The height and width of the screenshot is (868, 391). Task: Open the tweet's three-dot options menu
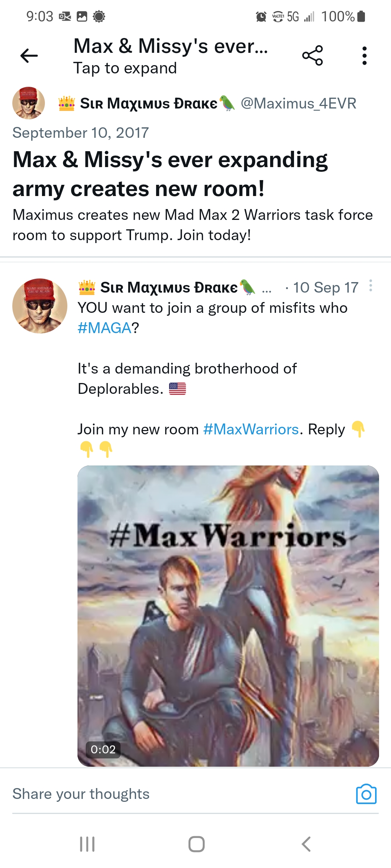370,286
